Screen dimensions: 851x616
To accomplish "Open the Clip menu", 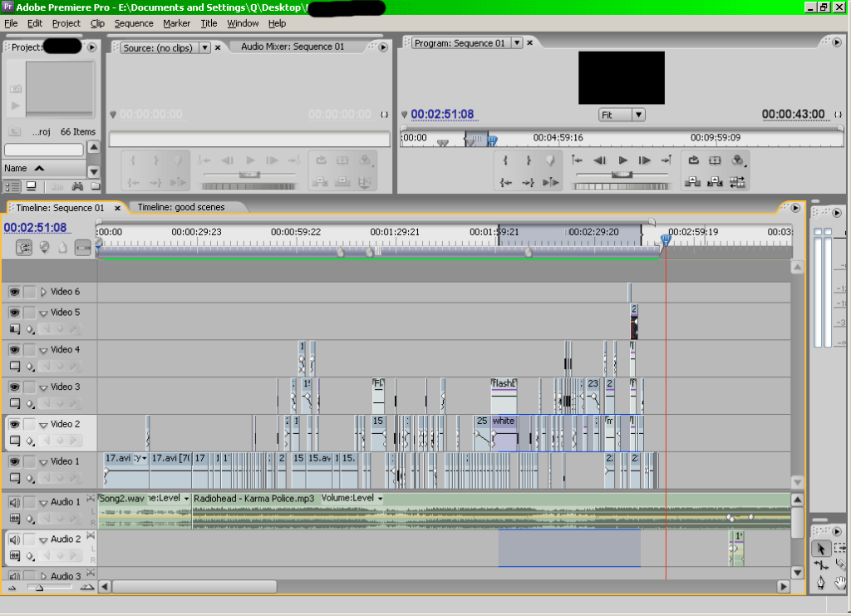I will 98,23.
